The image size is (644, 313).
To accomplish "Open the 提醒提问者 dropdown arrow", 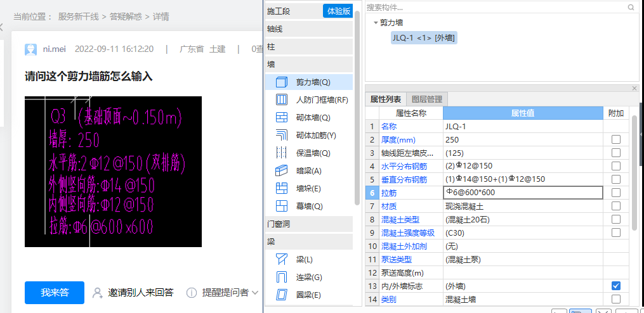I will tap(254, 293).
